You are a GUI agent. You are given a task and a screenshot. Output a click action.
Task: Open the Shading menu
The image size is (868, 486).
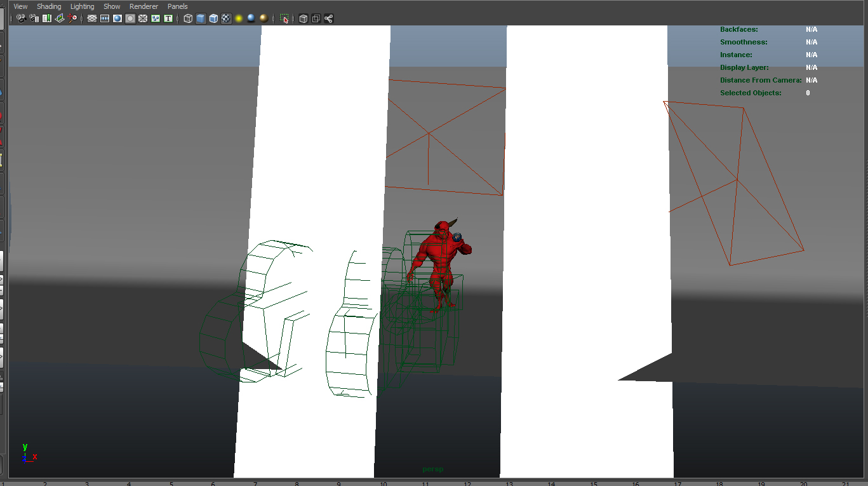click(x=49, y=6)
